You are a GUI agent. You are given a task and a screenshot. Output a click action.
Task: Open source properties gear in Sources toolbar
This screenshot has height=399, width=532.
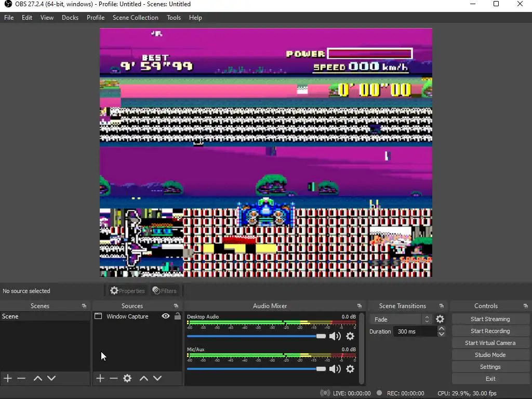click(x=127, y=378)
